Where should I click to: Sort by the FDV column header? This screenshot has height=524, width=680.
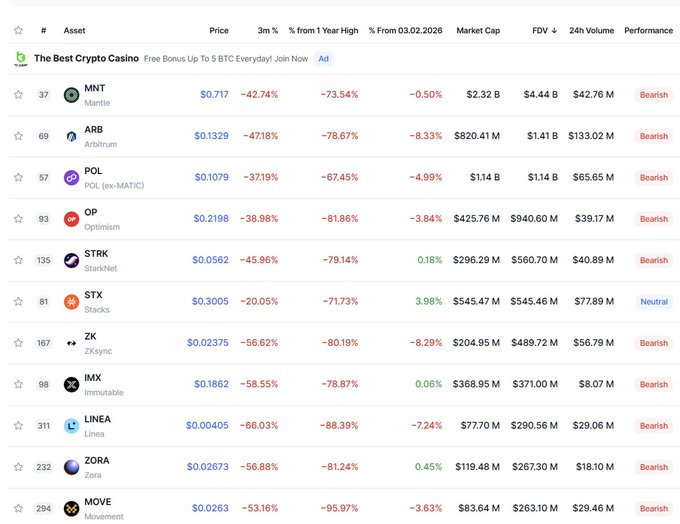(x=540, y=30)
